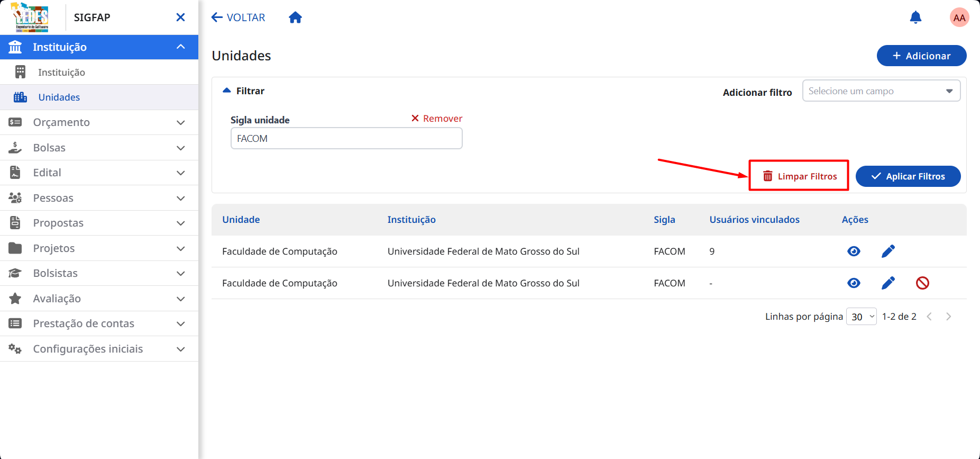Select Unidades in the sidebar
The height and width of the screenshot is (459, 980).
(x=99, y=97)
